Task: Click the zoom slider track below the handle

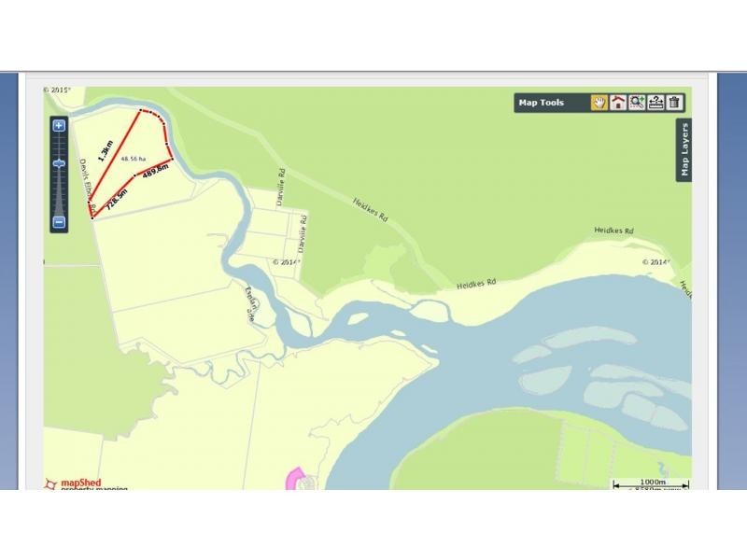Action: click(59, 193)
